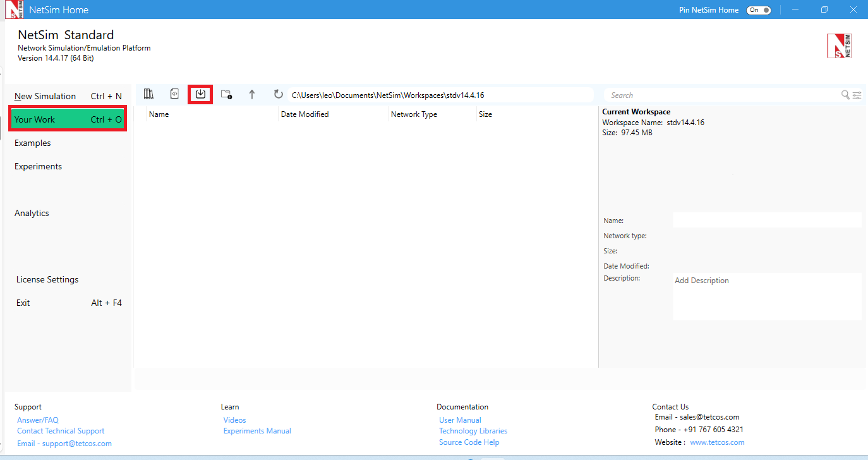
Task: Click the 'Version 14.4.17 (64 Bit)' text
Action: pos(56,58)
